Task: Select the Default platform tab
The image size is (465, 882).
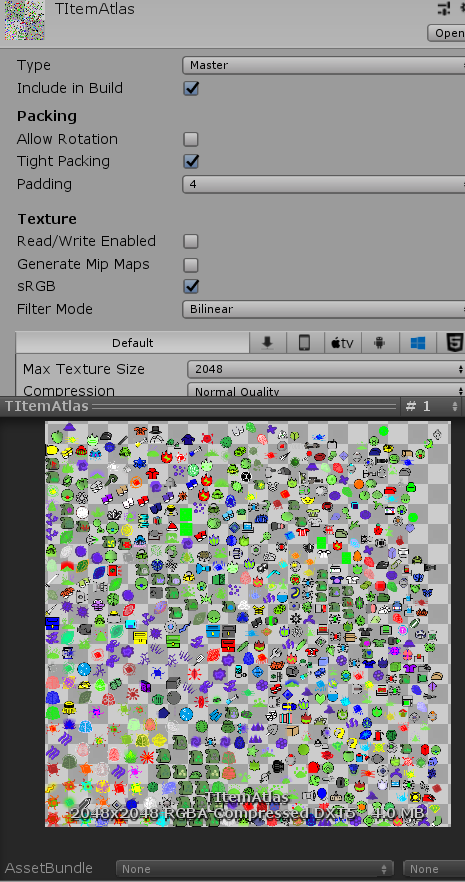Action: click(x=132, y=343)
